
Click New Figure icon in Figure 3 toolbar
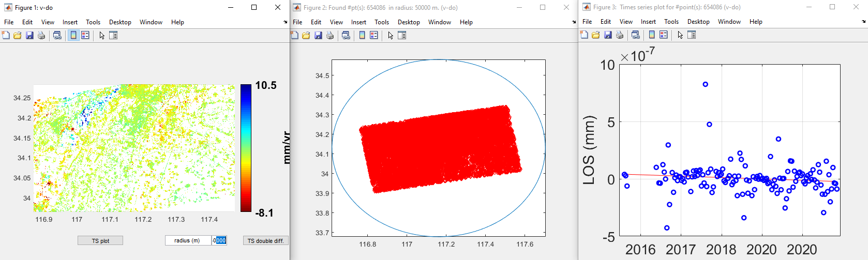pos(584,35)
